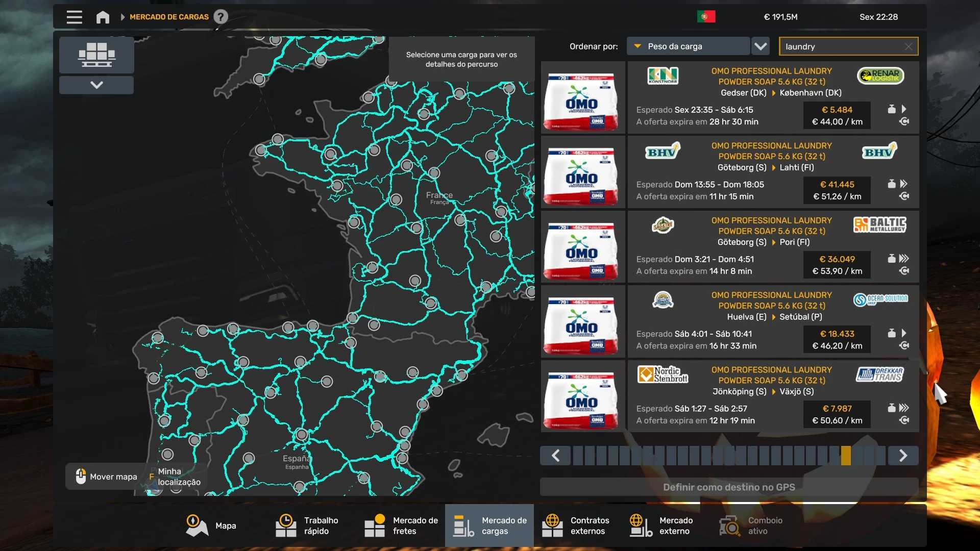Image resolution: width=980 pixels, height=551 pixels.
Task: Go to the home screen icon
Action: tap(103, 17)
